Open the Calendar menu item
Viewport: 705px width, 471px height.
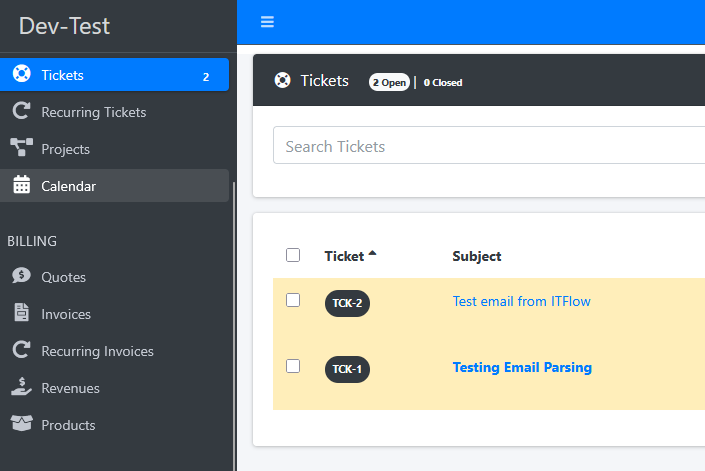click(x=114, y=185)
